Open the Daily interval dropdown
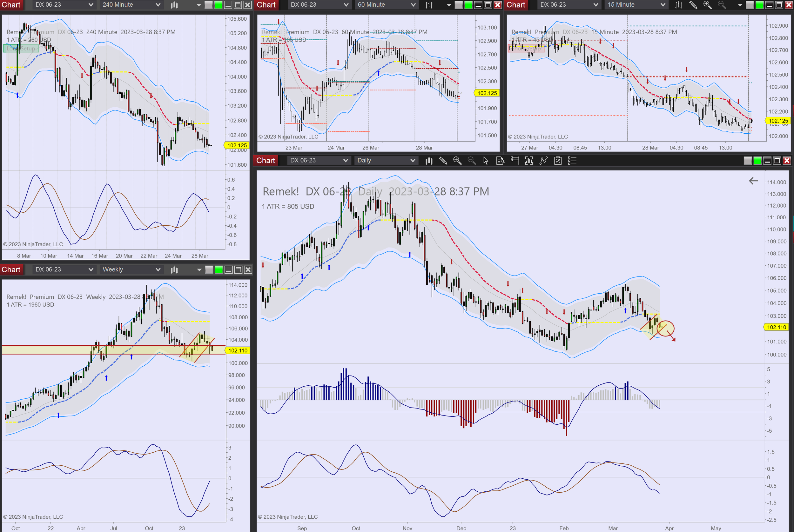 (x=386, y=161)
